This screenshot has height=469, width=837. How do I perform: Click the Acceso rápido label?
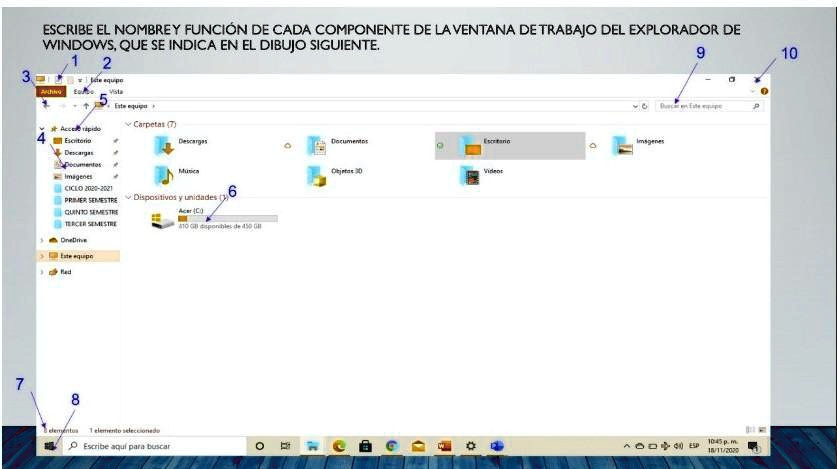(x=81, y=129)
